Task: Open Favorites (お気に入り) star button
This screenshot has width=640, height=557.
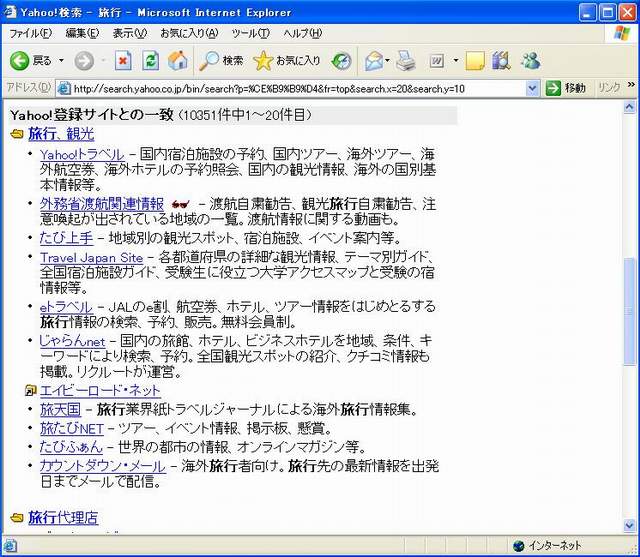Action: (287, 61)
